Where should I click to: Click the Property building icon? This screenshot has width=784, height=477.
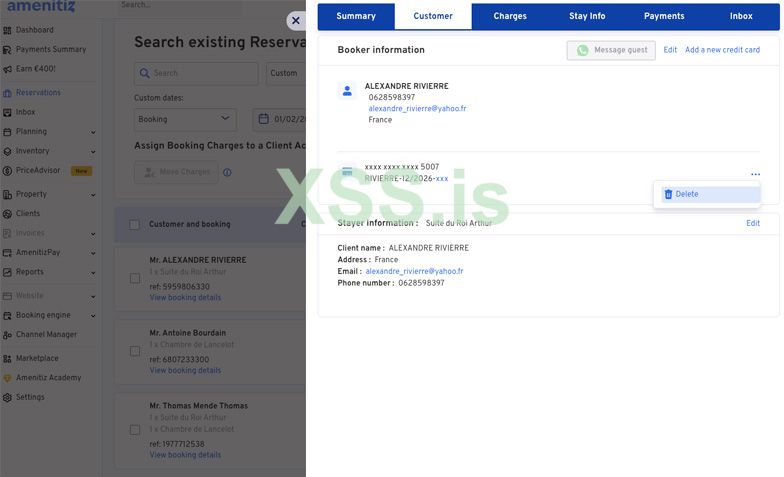[7, 194]
